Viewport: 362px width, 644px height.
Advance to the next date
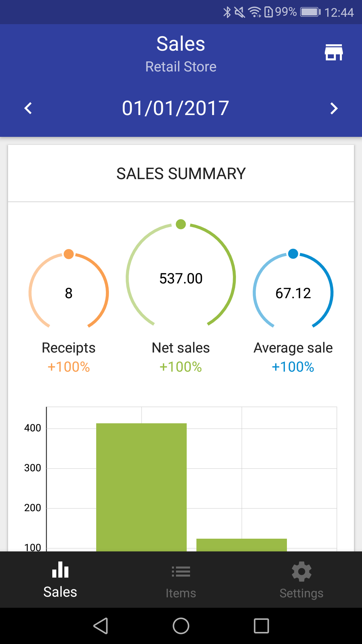334,108
